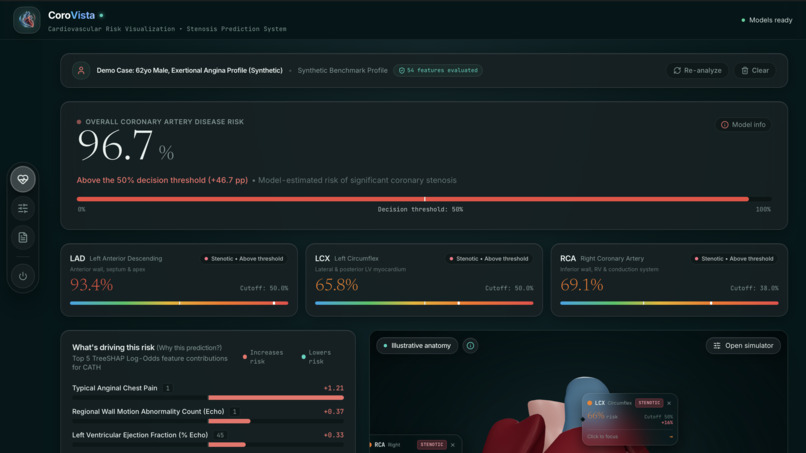Open the sliders settings sidebar icon
Viewport: 806px width, 453px height.
pyautogui.click(x=23, y=208)
